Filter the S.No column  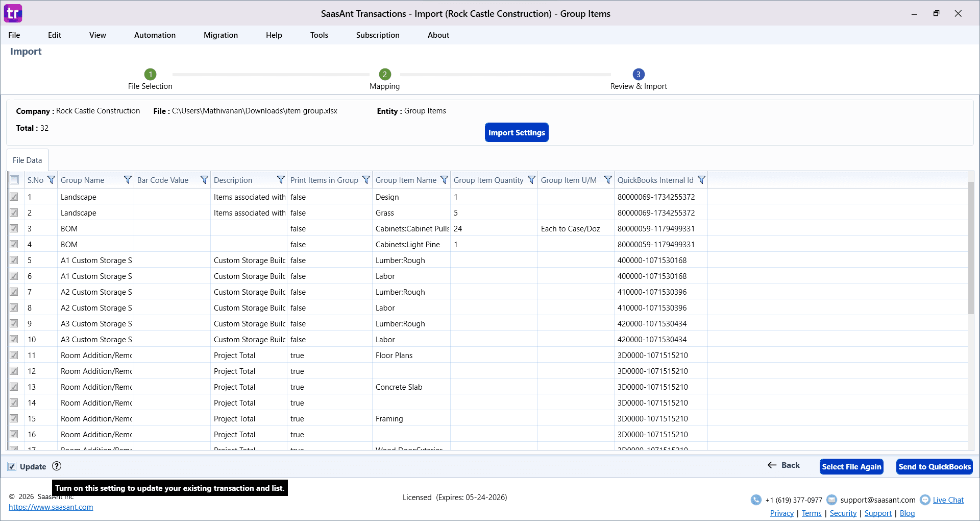tap(51, 180)
